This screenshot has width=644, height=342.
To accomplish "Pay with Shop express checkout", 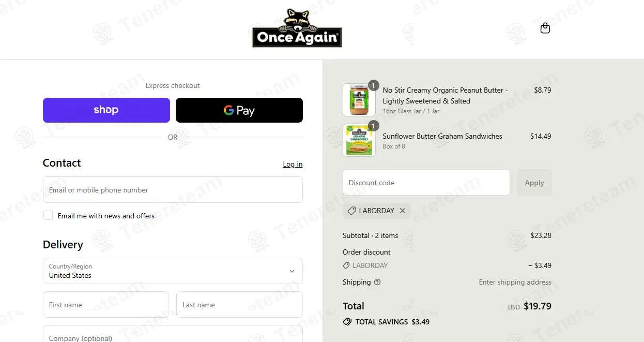I will coord(106,110).
